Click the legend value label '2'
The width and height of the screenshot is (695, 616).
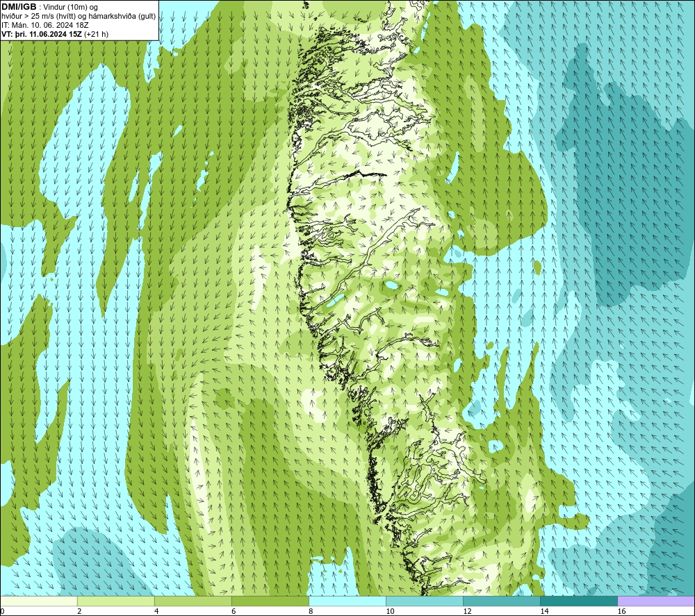tap(79, 612)
